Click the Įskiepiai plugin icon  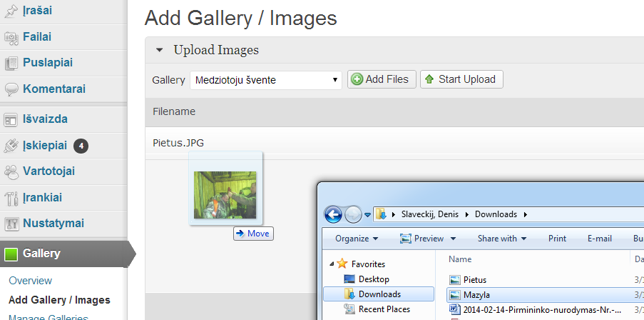pos(11,146)
